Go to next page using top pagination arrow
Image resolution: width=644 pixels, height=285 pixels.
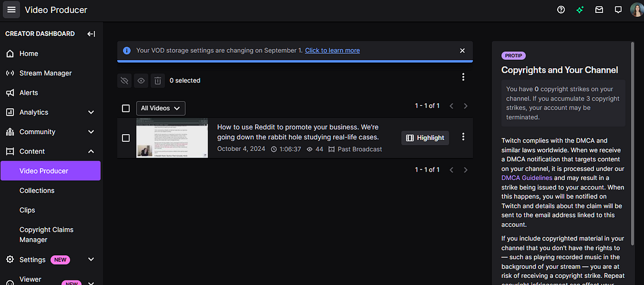tap(466, 106)
